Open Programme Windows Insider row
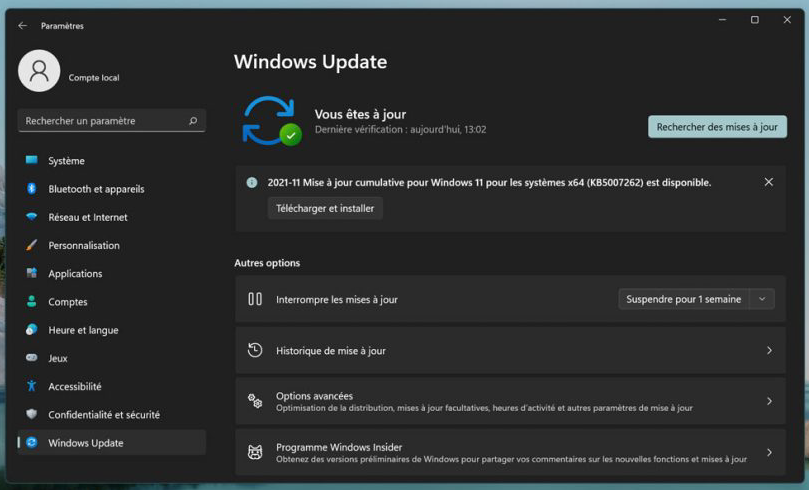The height and width of the screenshot is (490, 809). click(x=510, y=452)
